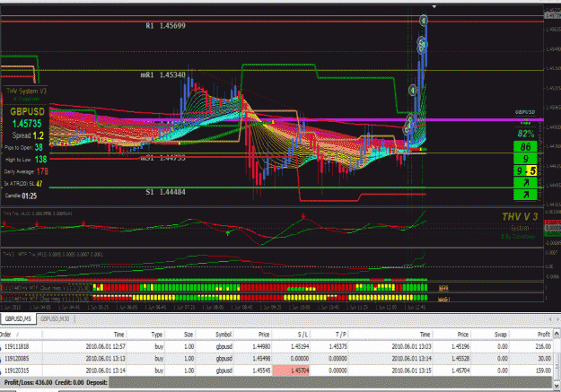This screenshot has width=561, height=392.
Task: Click the Daily Average 178 readout
Action: (x=26, y=171)
